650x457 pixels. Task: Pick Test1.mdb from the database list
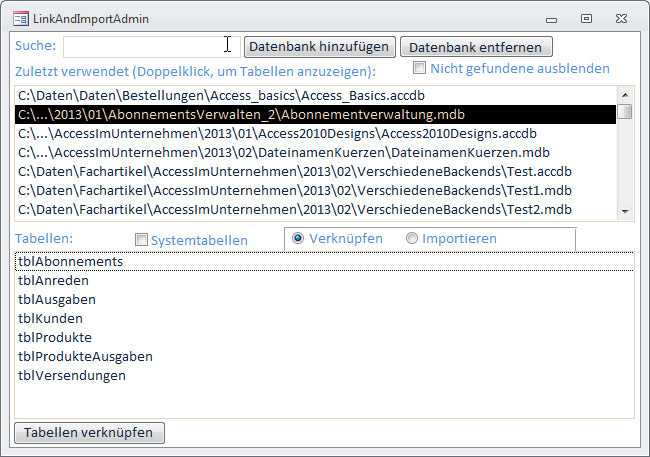(x=295, y=191)
